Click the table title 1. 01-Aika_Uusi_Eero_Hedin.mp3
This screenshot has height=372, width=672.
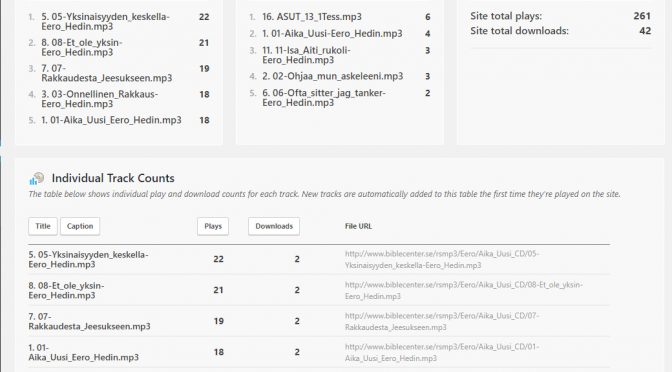(84, 352)
